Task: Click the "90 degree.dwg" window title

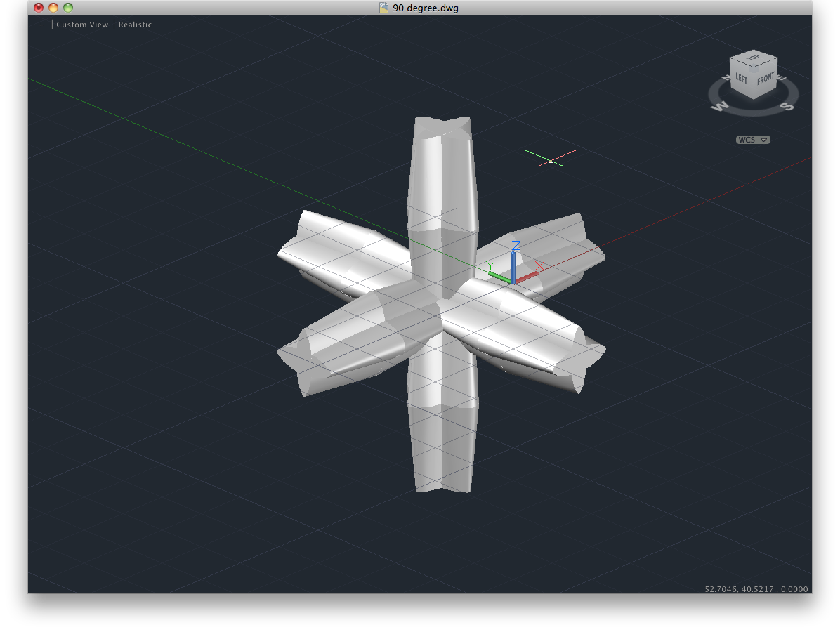Action: [426, 8]
